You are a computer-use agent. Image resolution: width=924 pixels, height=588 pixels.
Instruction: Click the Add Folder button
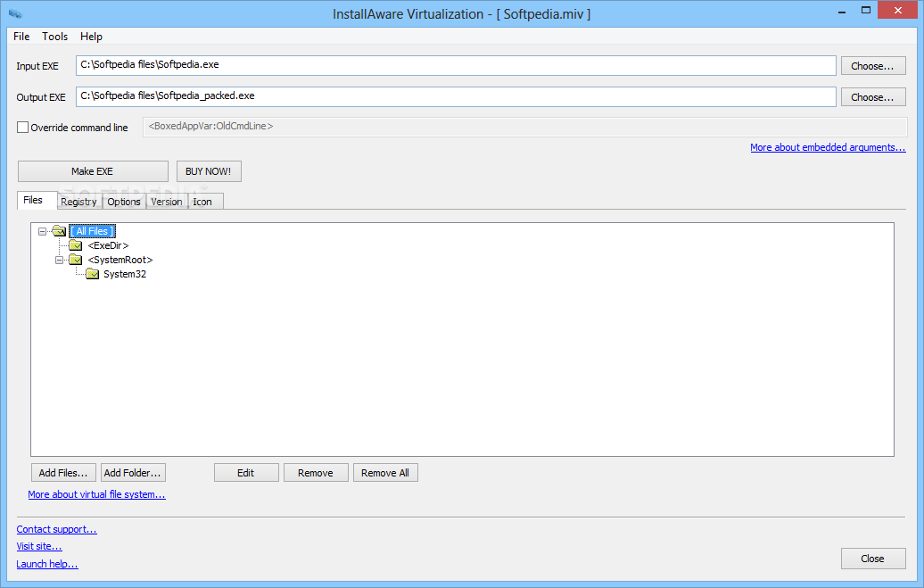pyautogui.click(x=133, y=473)
